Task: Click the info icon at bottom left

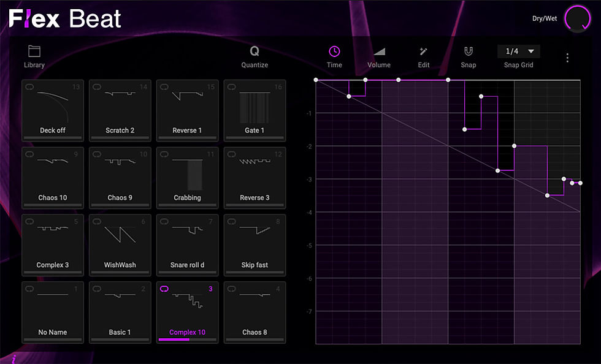Action: click(x=13, y=359)
